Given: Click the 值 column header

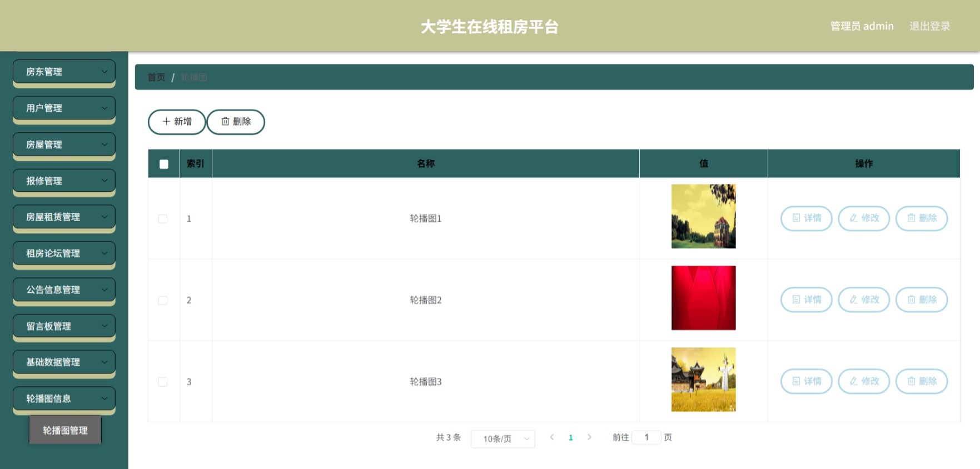Looking at the screenshot, I should (x=704, y=163).
